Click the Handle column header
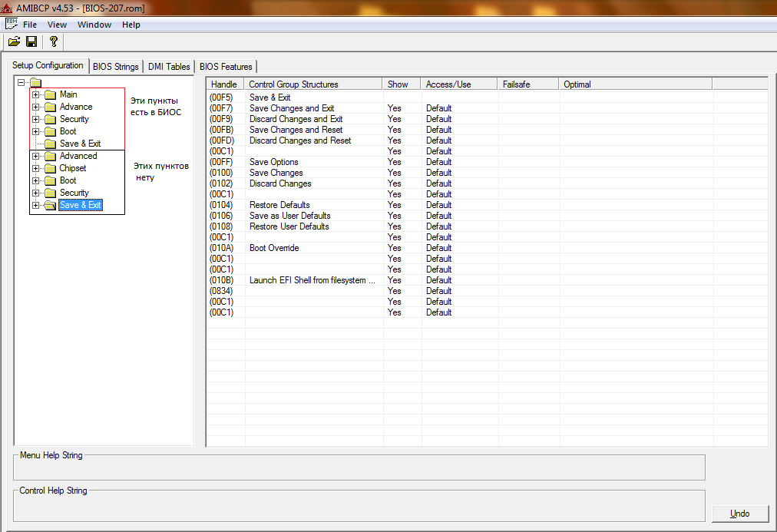The height and width of the screenshot is (532, 777). tap(224, 84)
